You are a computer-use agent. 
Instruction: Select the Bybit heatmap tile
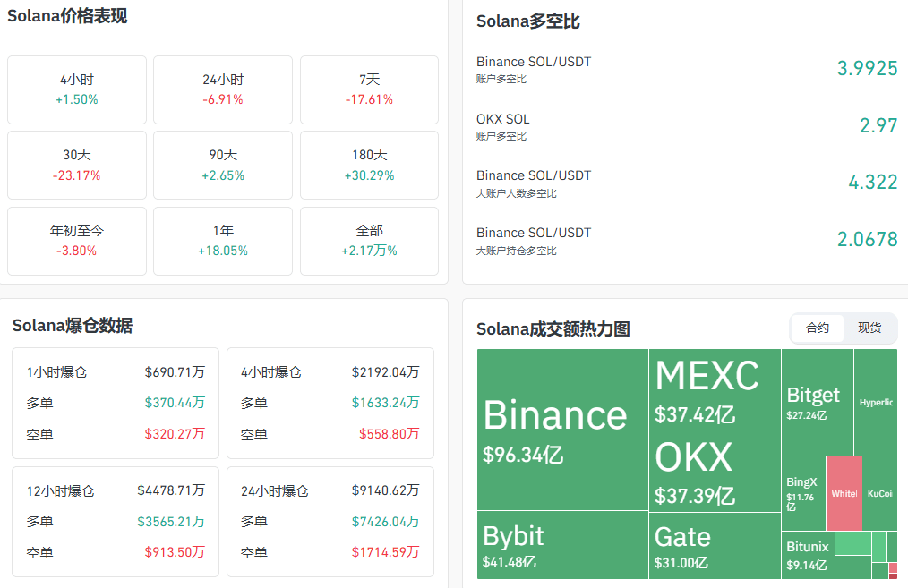[x=562, y=545]
